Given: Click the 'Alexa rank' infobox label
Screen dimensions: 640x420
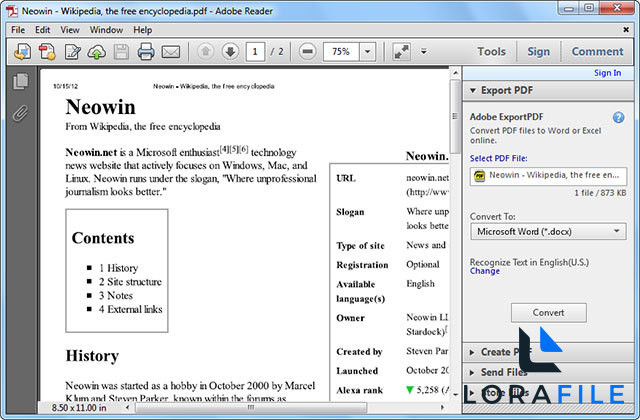Looking at the screenshot, I should pos(359,391).
